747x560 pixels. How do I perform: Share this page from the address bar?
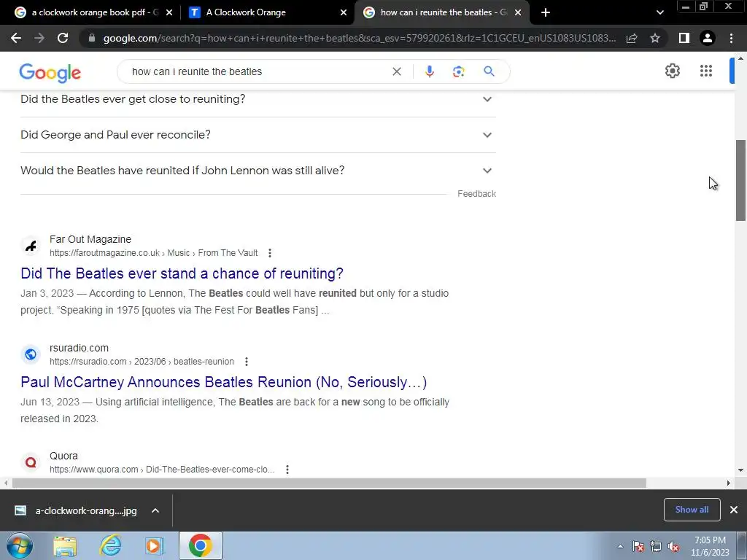[632, 38]
